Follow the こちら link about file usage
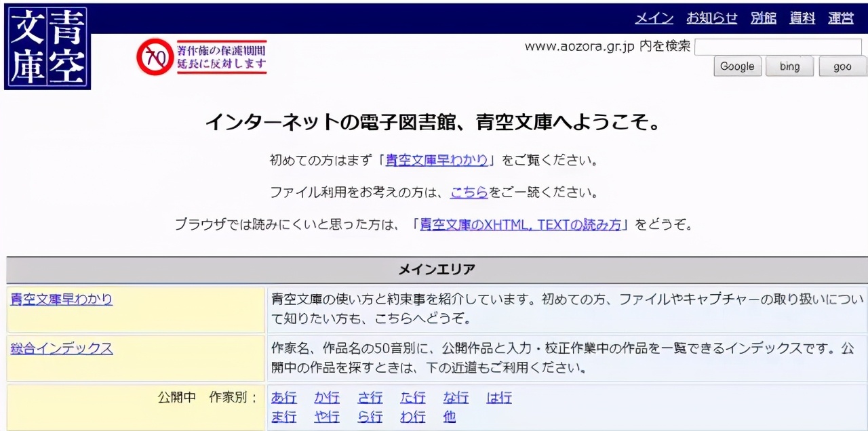Image resolution: width=868 pixels, height=431 pixels. [469, 192]
